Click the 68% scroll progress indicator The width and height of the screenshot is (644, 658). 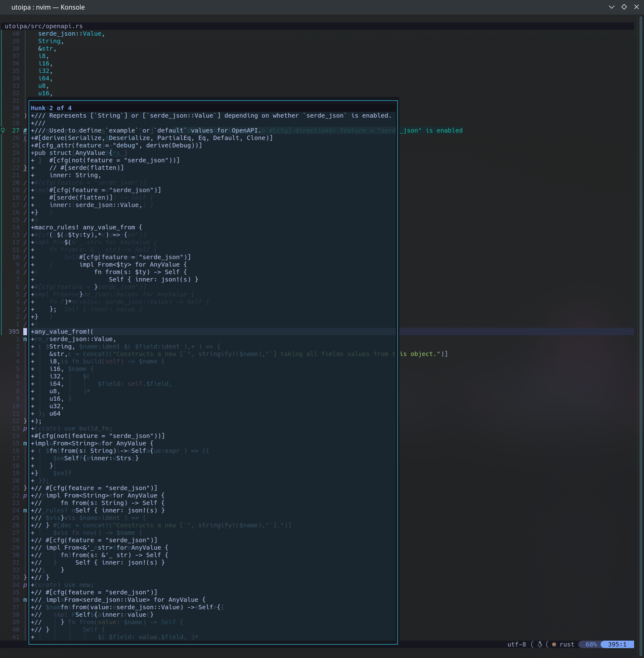coord(591,644)
